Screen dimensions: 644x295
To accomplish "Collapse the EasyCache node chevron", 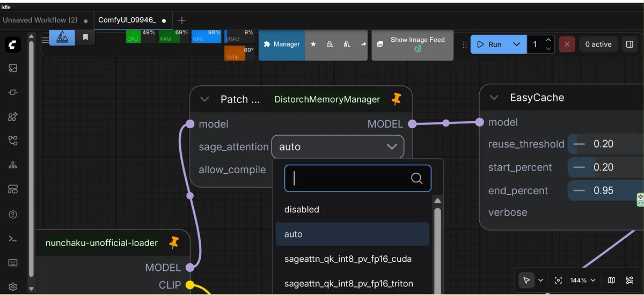I will click(x=494, y=98).
